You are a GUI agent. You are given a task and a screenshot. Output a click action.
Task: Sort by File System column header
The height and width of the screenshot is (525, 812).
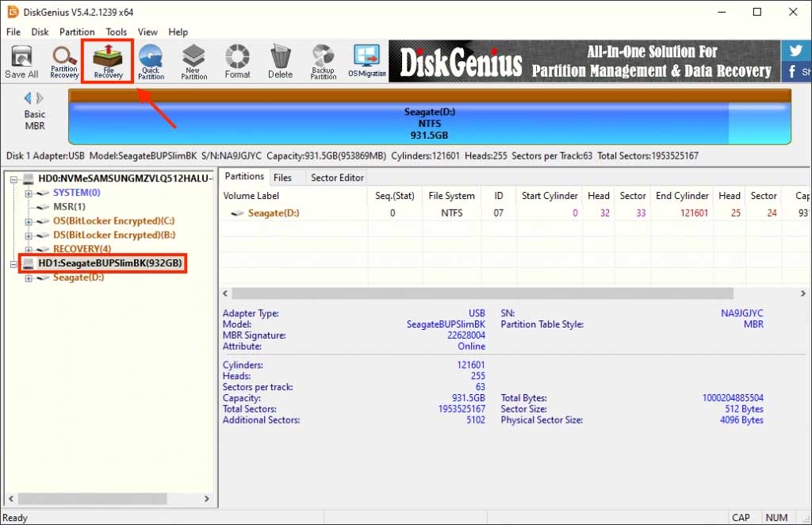451,196
